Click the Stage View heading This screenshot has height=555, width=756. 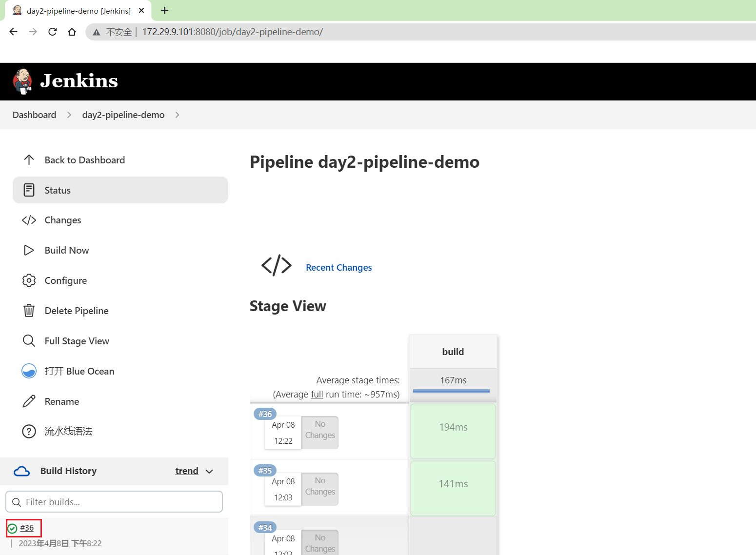pyautogui.click(x=288, y=306)
